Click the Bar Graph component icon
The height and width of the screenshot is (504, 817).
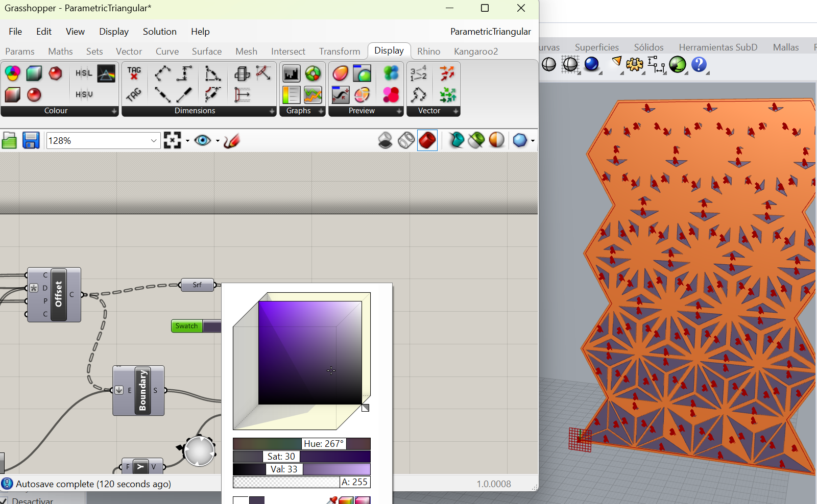291,73
